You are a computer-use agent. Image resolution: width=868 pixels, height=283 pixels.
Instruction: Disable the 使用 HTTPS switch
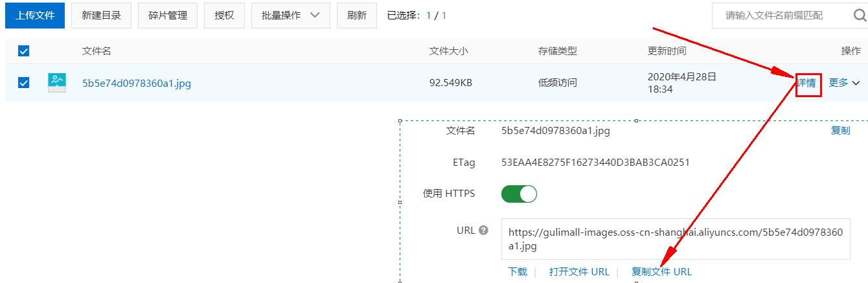[x=519, y=194]
